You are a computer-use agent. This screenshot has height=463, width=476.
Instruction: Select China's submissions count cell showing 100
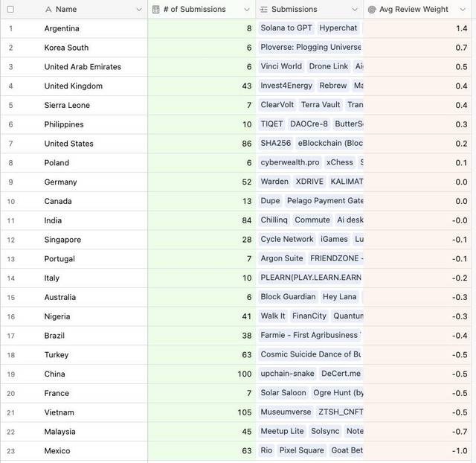(x=202, y=374)
